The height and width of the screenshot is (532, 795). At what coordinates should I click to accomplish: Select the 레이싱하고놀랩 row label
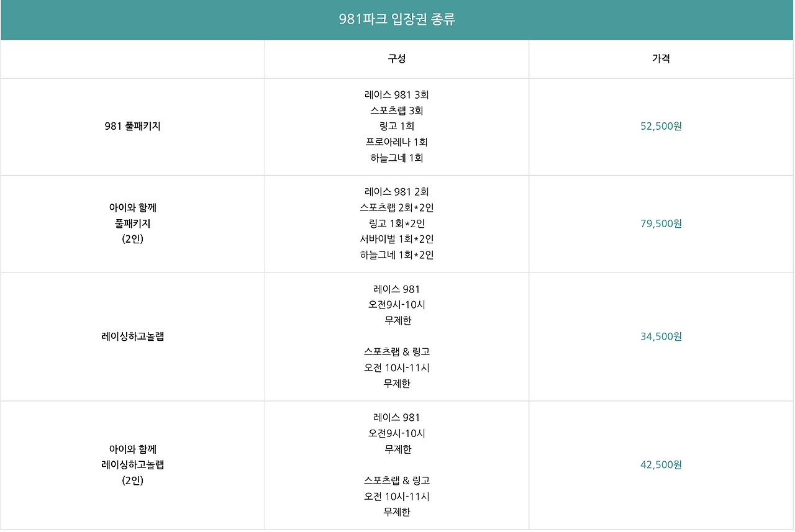coord(133,336)
